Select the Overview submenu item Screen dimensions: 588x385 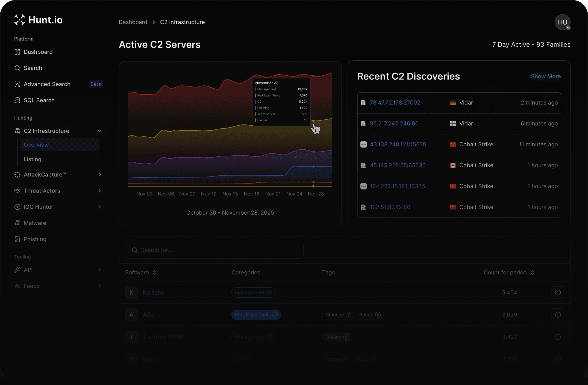(x=36, y=145)
